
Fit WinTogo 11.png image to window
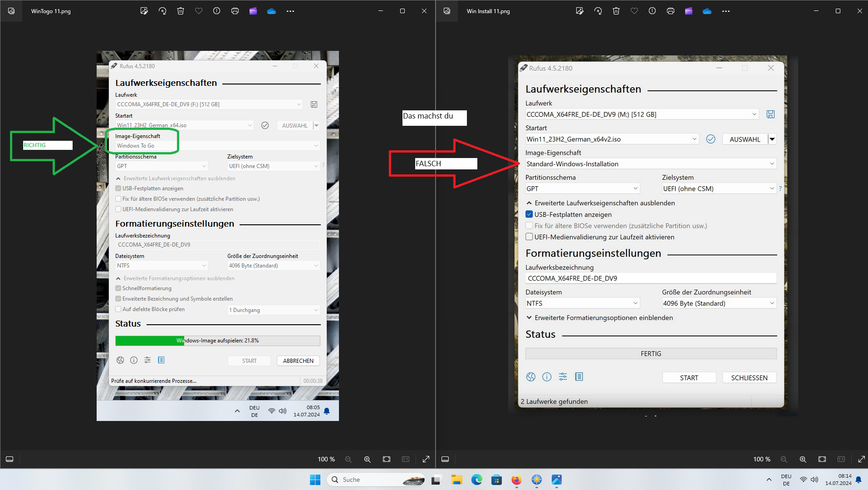click(x=387, y=459)
